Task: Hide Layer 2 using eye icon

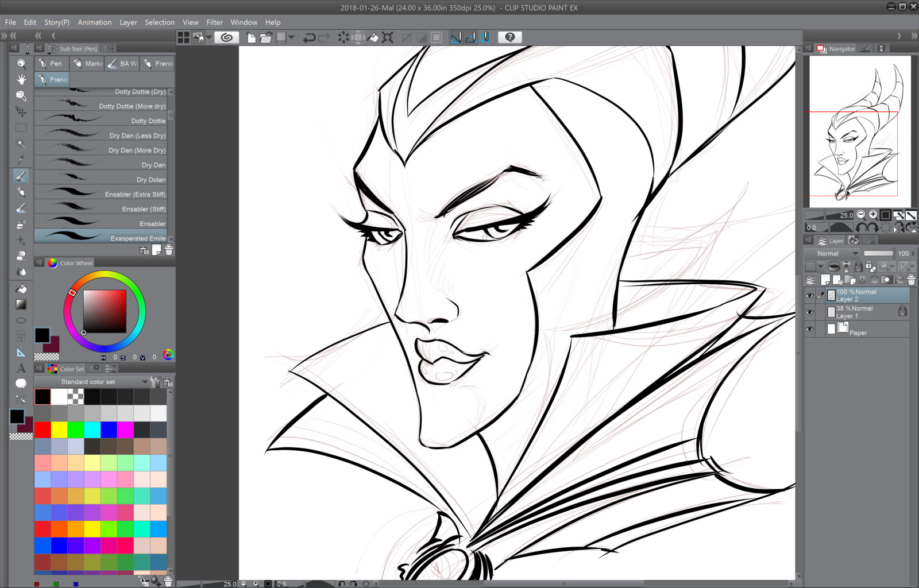Action: coord(810,296)
